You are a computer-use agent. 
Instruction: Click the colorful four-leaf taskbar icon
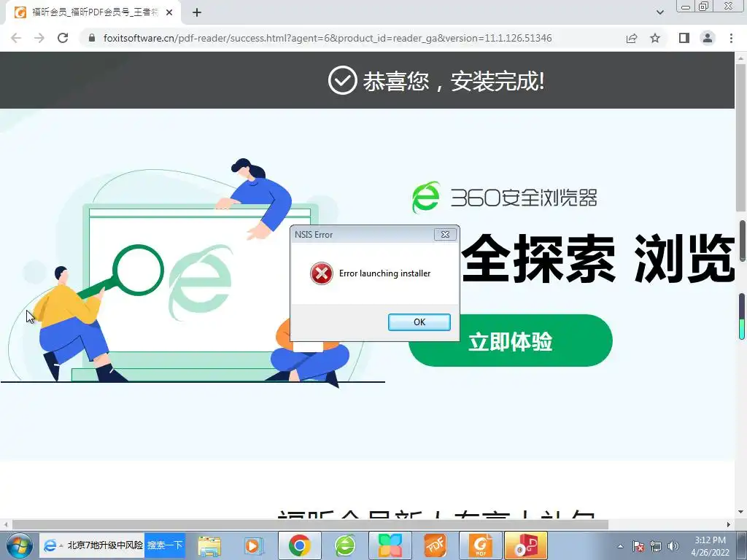(x=390, y=545)
